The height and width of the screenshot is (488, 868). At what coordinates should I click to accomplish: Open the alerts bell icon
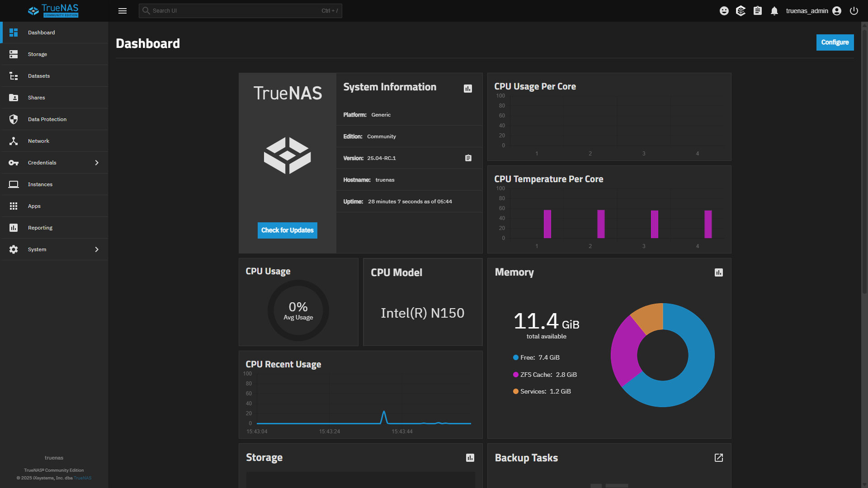[774, 11]
